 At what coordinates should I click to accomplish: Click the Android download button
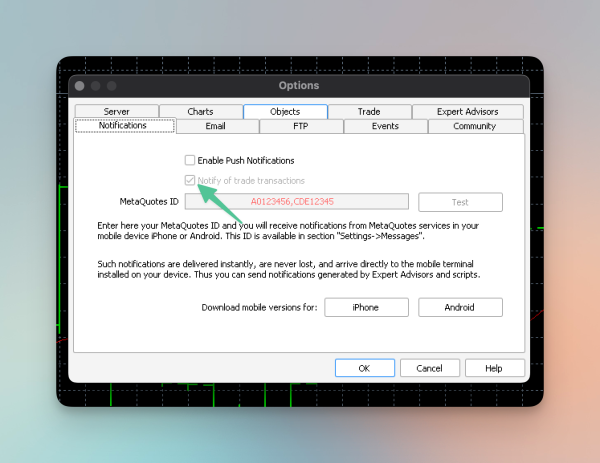point(460,307)
